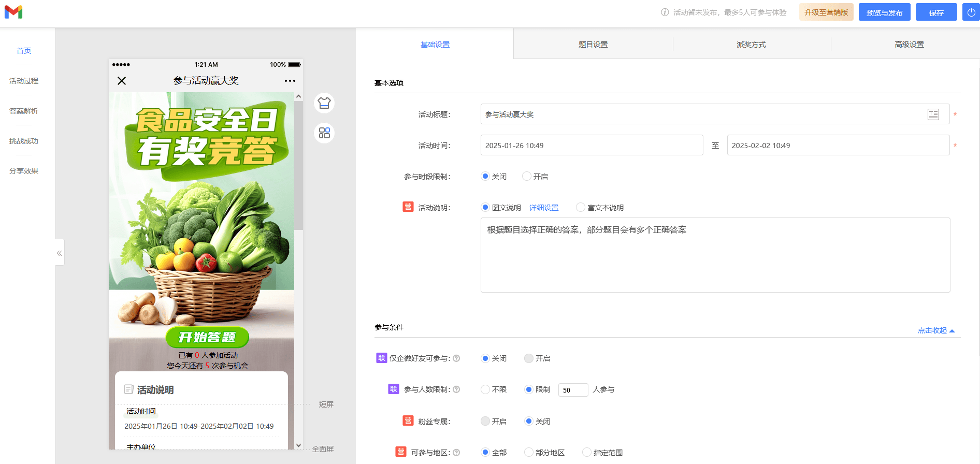Open 首页 in left sidebar
The image size is (980, 464).
coord(24,51)
